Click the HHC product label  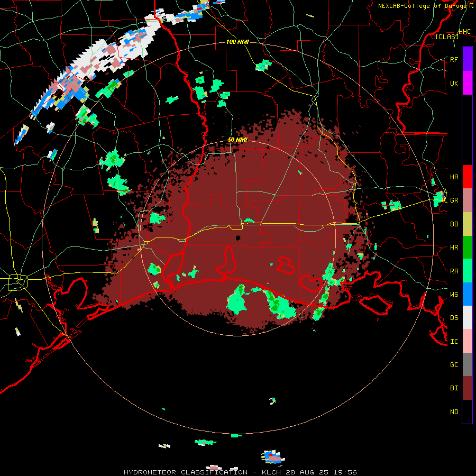pos(465,31)
